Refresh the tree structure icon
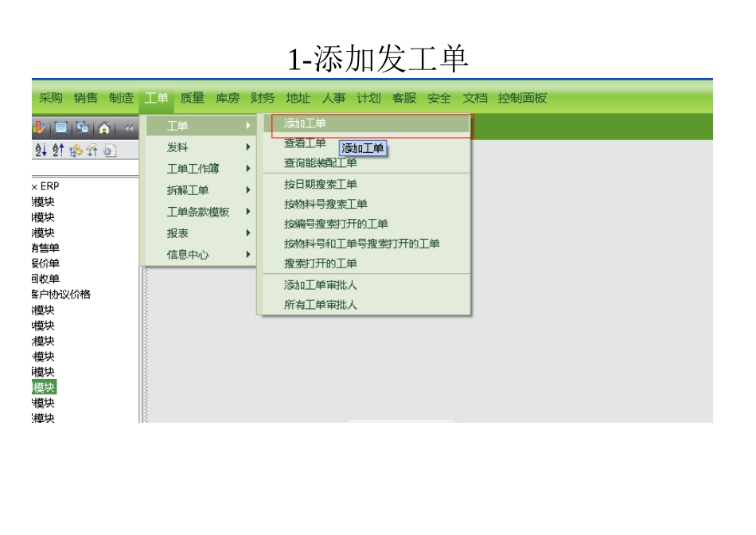 (76, 151)
